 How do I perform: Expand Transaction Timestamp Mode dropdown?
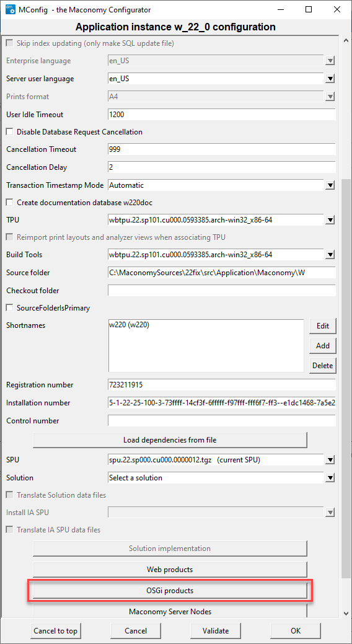[x=330, y=185]
